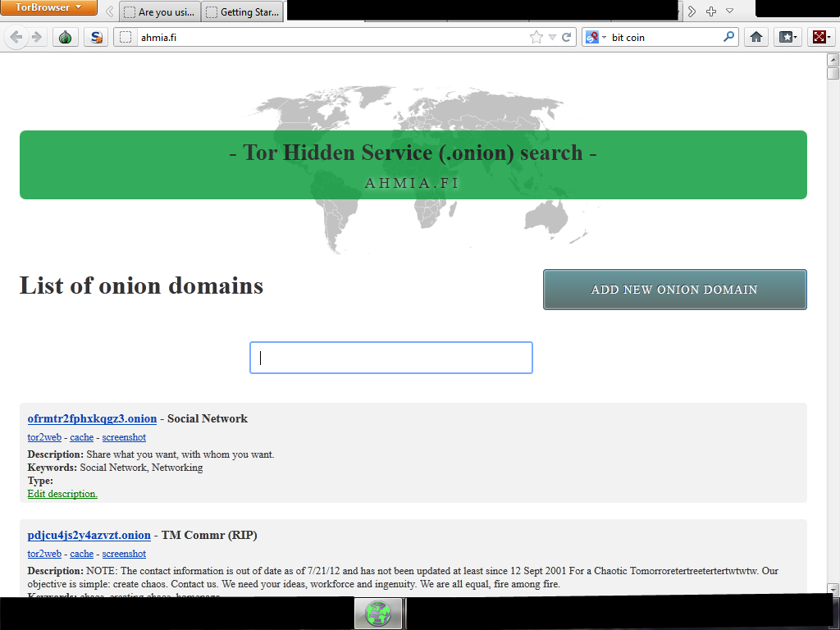Click the AHMIA.FI subtitle text
This screenshot has width=840, height=630.
[x=412, y=183]
